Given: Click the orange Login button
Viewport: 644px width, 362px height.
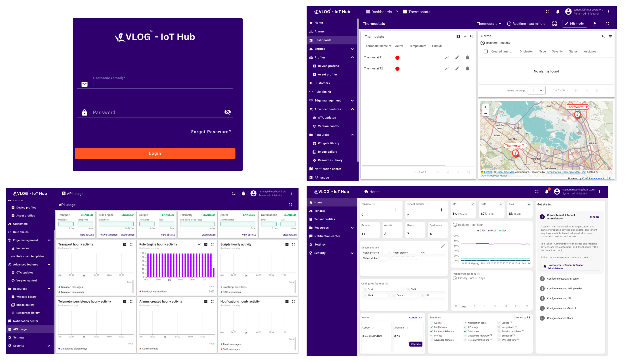Looking at the screenshot, I should [155, 153].
